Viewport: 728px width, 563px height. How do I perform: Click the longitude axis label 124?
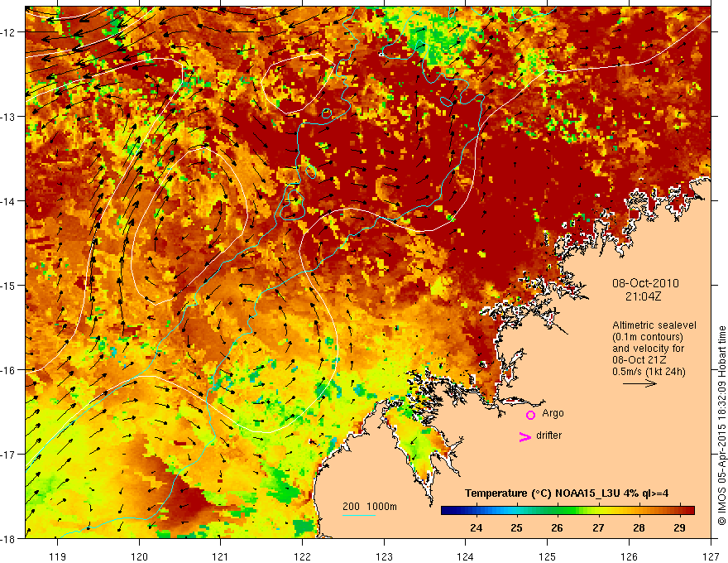pos(466,556)
